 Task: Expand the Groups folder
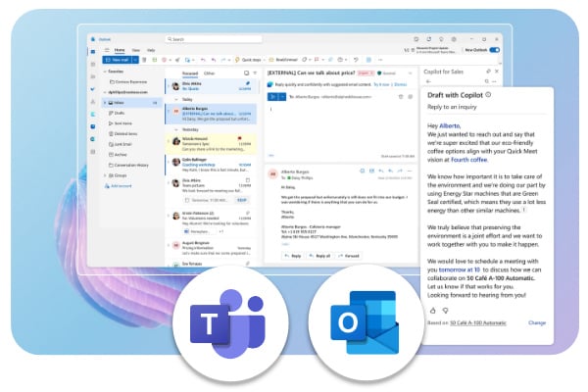[105, 175]
